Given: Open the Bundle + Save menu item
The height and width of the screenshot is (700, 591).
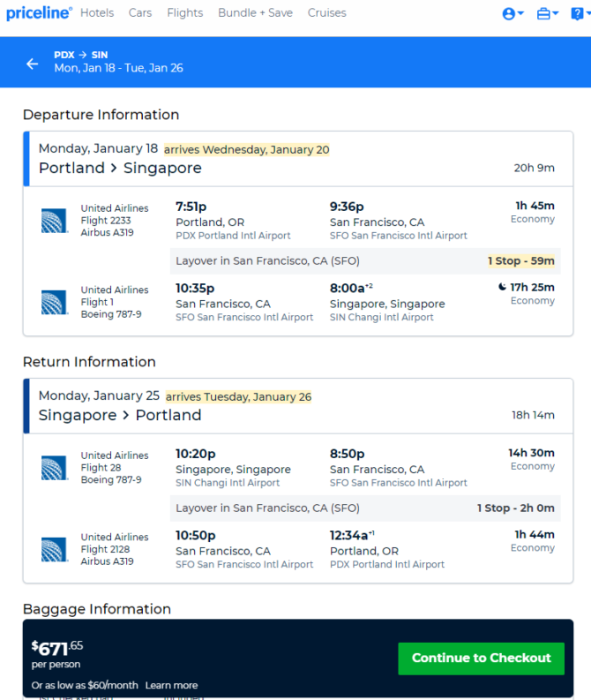Looking at the screenshot, I should tap(255, 13).
